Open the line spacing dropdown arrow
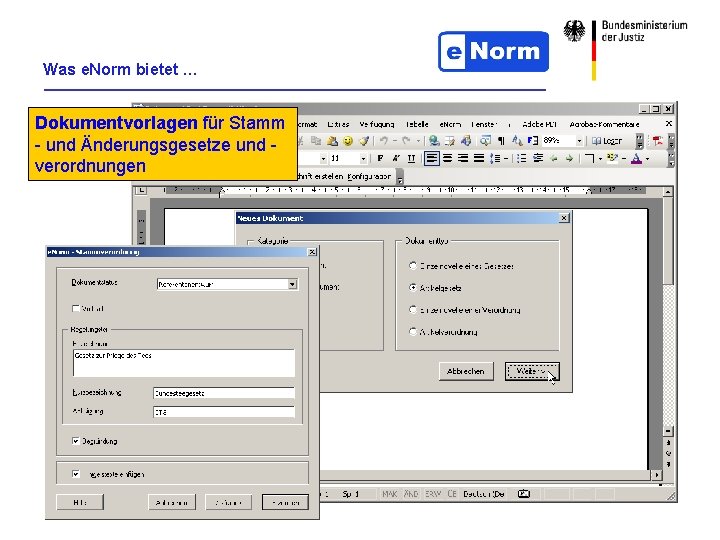Viewport: 720px width, 540px height. tap(506, 158)
